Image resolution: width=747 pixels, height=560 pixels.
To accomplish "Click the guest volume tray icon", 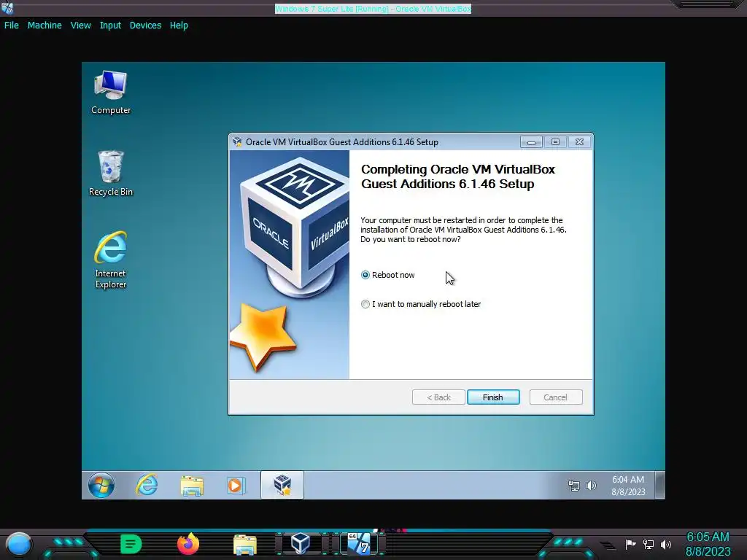I will coord(591,486).
